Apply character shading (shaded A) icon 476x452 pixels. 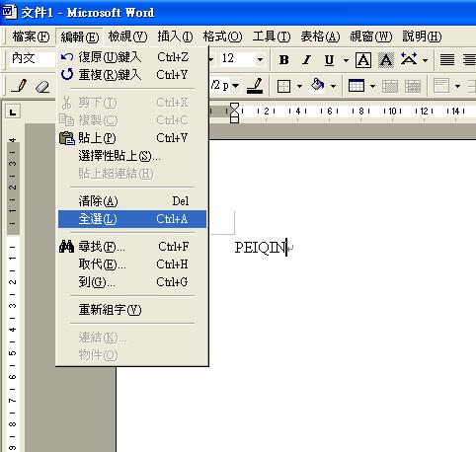pyautogui.click(x=386, y=60)
